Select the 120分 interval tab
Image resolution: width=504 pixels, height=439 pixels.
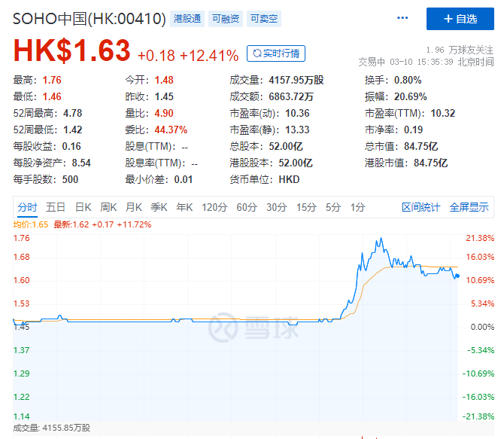click(214, 207)
